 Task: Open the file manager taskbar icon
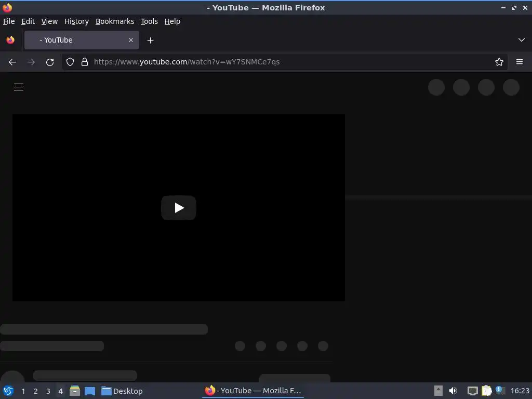pos(75,391)
